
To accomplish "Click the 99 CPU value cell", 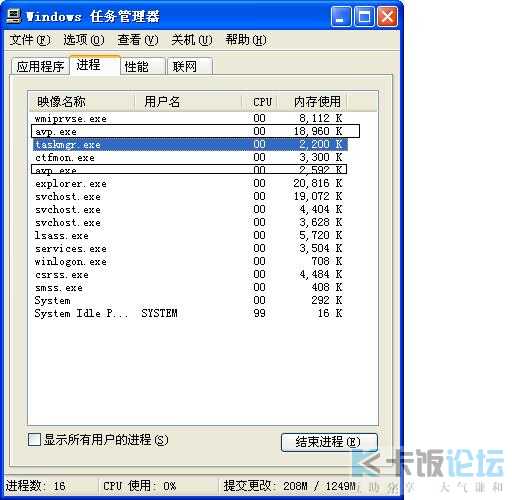I will pos(259,313).
